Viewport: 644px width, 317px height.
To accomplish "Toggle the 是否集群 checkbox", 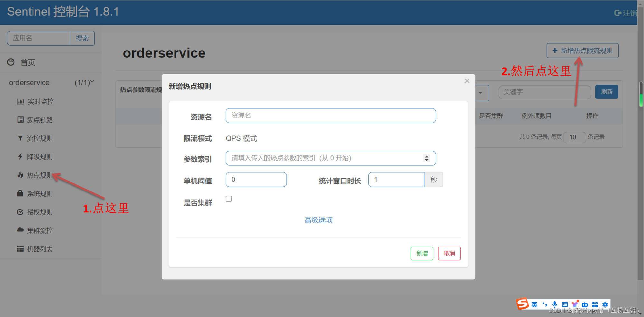I will point(229,199).
